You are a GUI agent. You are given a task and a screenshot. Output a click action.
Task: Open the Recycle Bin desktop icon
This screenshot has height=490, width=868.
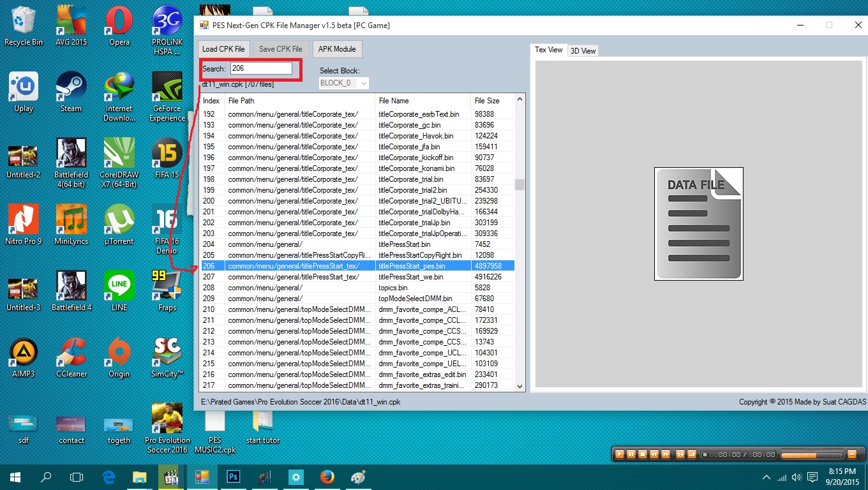pyautogui.click(x=24, y=26)
